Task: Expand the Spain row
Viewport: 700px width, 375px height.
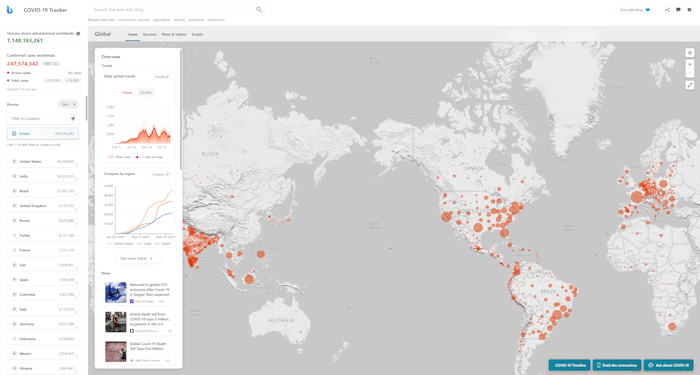Action: click(14, 279)
